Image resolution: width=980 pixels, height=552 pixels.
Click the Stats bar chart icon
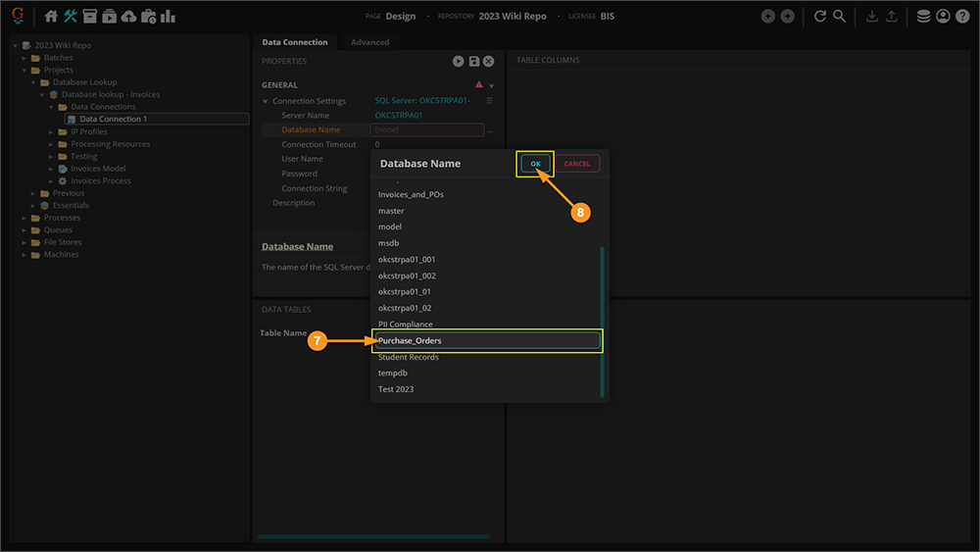coord(168,17)
